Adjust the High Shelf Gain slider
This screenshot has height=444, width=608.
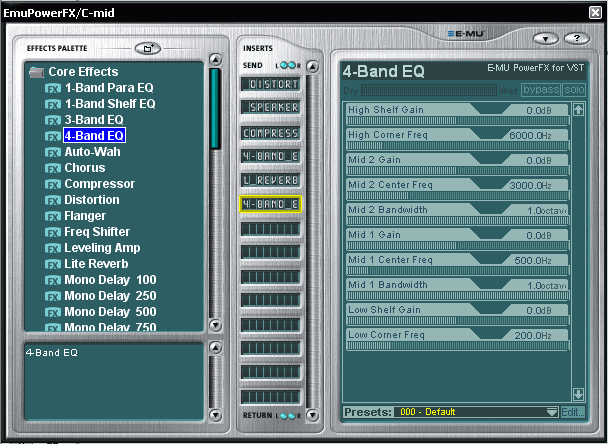coord(458,121)
